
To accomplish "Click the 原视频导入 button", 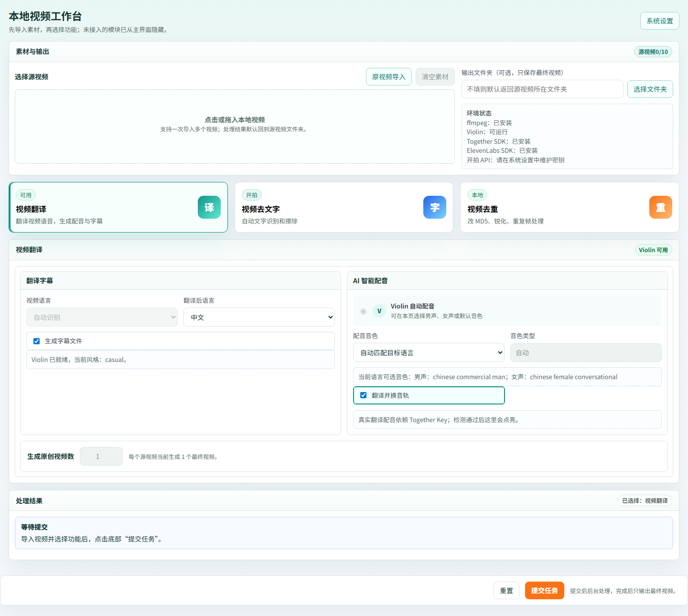I will tap(388, 77).
